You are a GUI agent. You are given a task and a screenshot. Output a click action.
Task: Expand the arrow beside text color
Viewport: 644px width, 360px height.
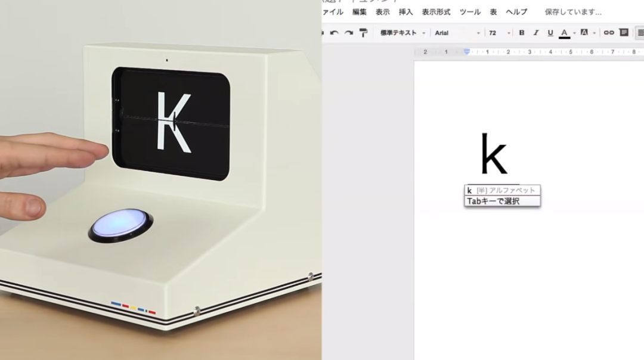574,33
